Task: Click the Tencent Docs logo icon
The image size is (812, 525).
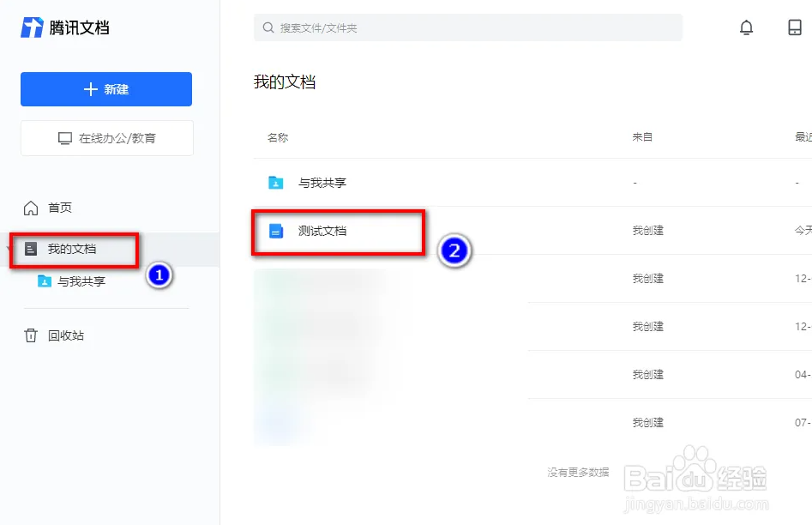Action: (x=32, y=27)
